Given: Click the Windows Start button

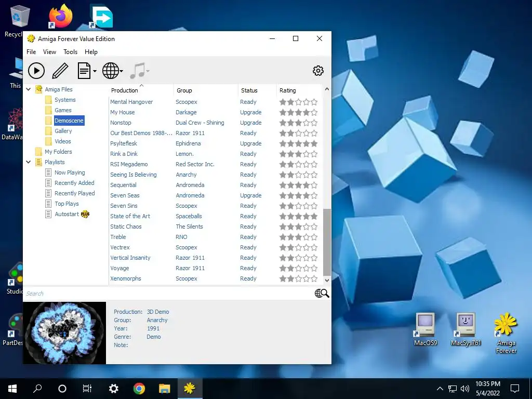Looking at the screenshot, I should tap(12, 389).
